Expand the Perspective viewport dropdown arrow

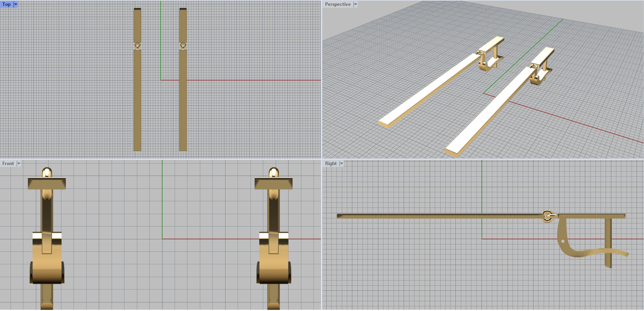(x=355, y=4)
